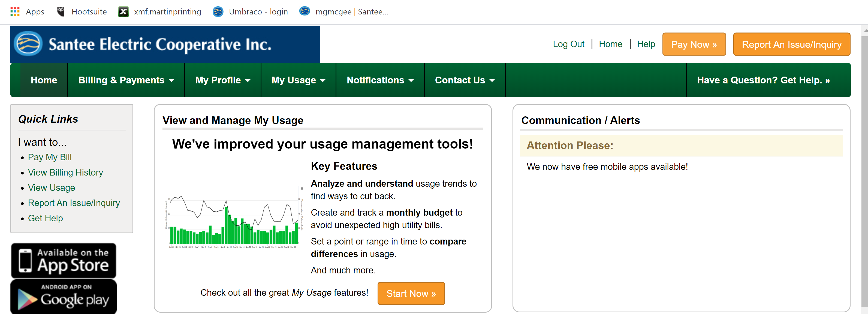This screenshot has width=868, height=314.
Task: Click the Log Out link
Action: click(x=568, y=44)
